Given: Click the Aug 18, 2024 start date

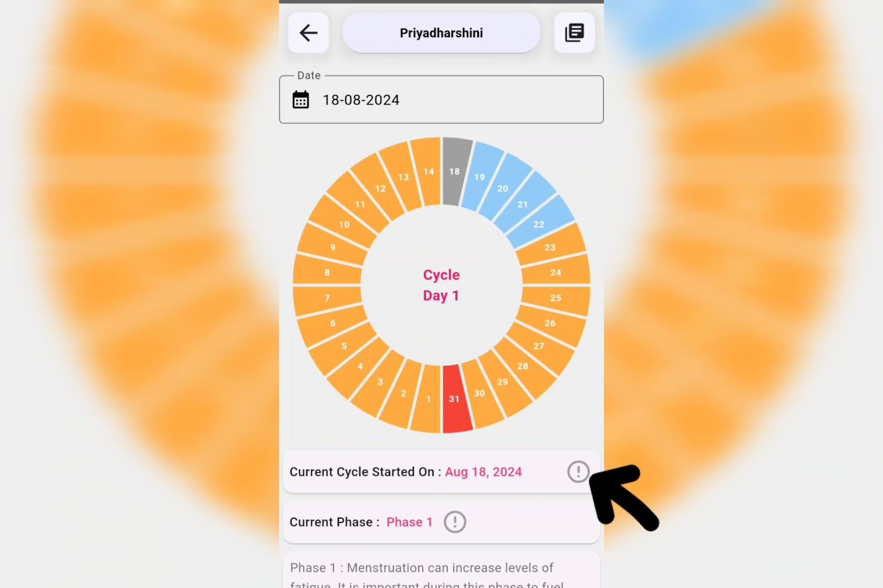Looking at the screenshot, I should coord(483,472).
